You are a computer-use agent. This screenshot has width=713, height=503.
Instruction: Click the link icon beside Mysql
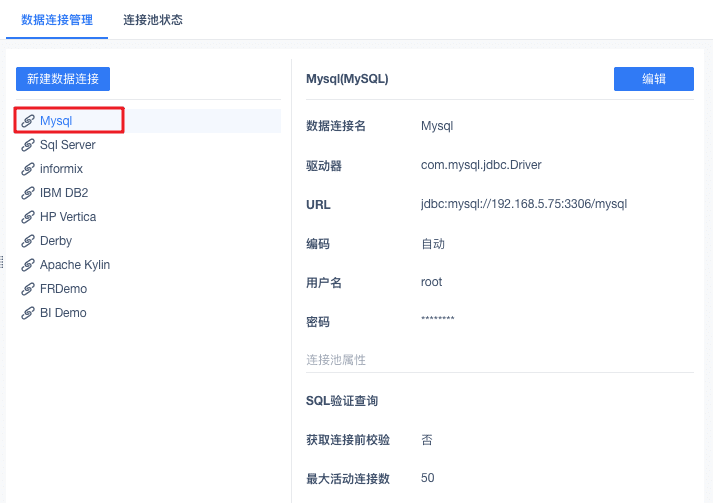(x=28, y=121)
